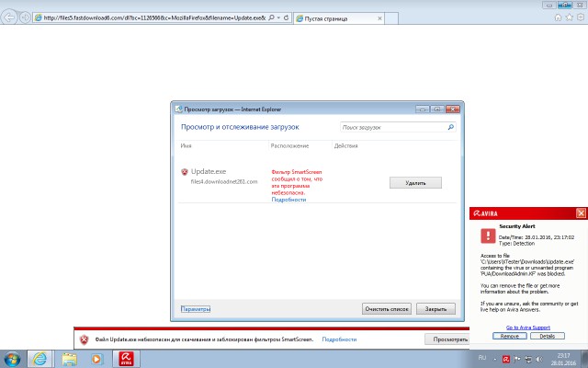Screen dimensions: 588x368
Task: Open the address bar dropdown arrow
Action: (x=278, y=17)
